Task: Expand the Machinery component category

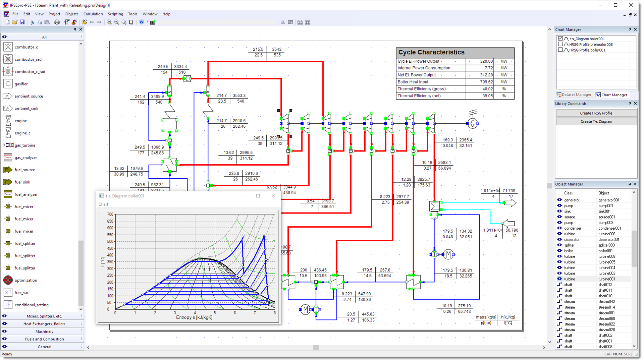Action: click(x=44, y=331)
